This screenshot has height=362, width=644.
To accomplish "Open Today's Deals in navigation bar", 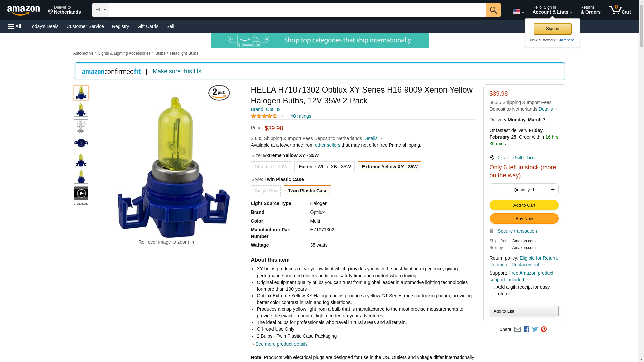I will click(x=44, y=26).
